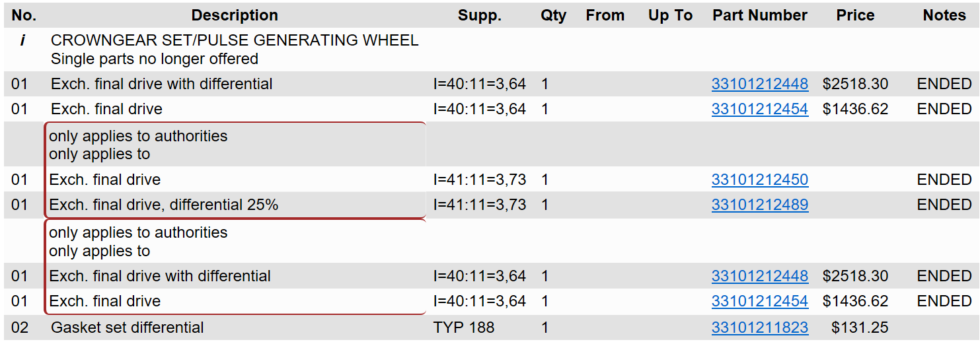The image size is (980, 344).
Task: Click the italic 'i' information icon
Action: coord(22,41)
